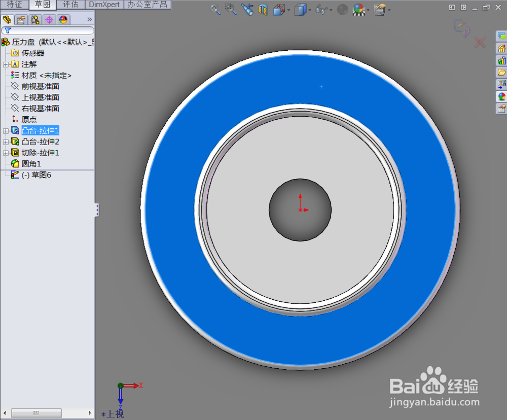The image size is (507, 420).
Task: Open the PropertyManager tab
Action: coord(21,20)
